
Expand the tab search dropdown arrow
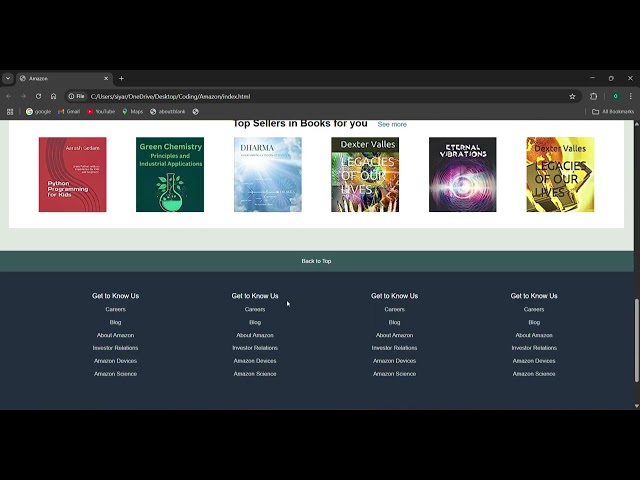(8, 78)
